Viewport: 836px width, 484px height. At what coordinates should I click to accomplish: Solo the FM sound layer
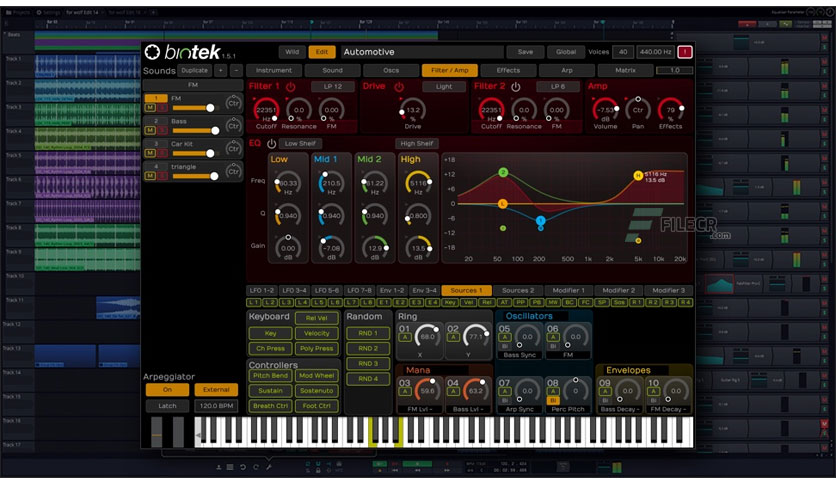(x=162, y=108)
